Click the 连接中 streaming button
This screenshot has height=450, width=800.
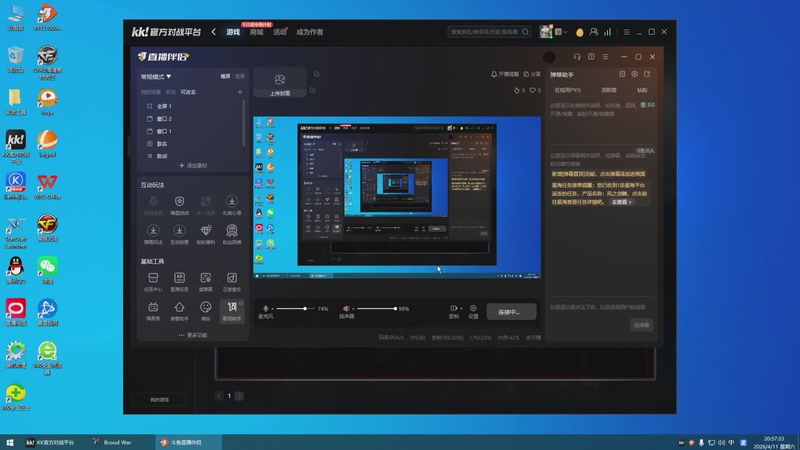511,312
